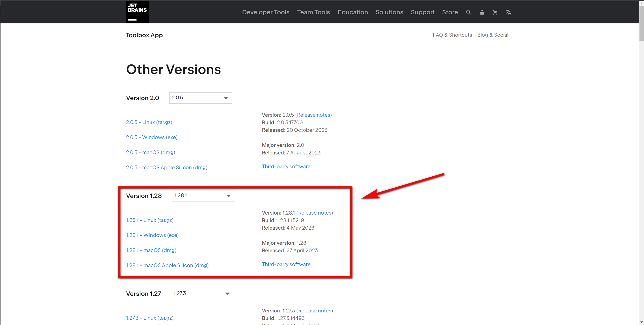Viewport: 644px width, 325px height.
Task: Open Release notes for version 2.0.5
Action: 313,115
